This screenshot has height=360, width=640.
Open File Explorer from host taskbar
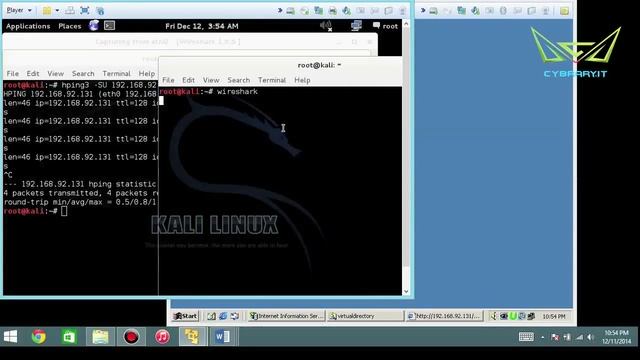[x=100, y=337]
